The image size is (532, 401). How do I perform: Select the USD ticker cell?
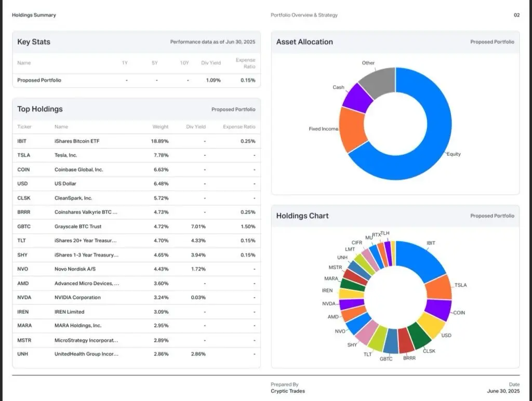click(x=22, y=183)
